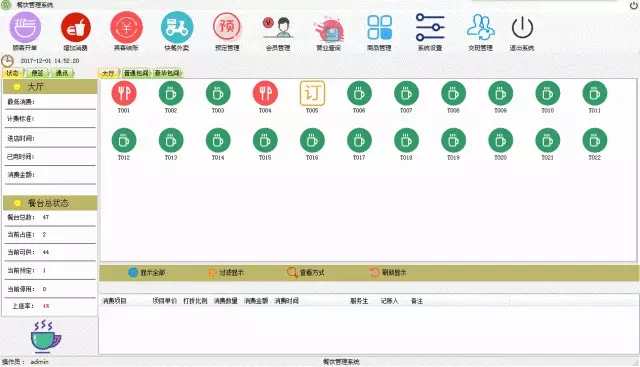640x367 pixels.
Task: Click the 消费项目 column header
Action: coord(114,301)
